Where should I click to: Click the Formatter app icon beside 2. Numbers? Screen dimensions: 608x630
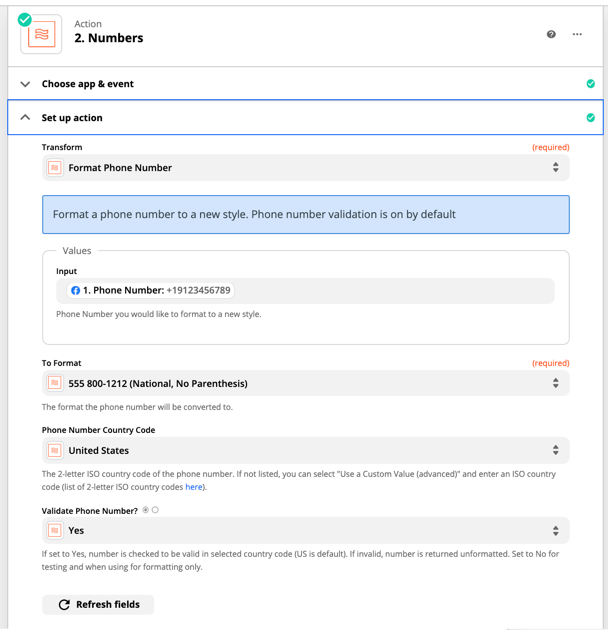tap(41, 34)
